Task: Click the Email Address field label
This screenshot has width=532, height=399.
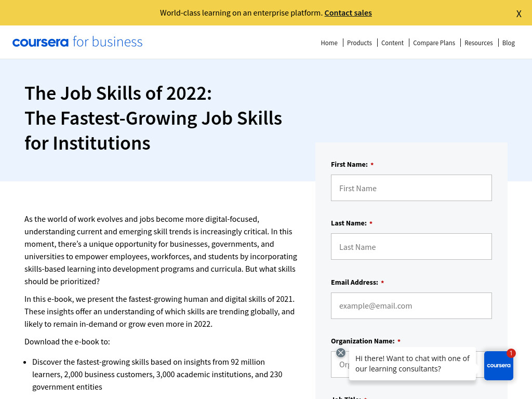Action: point(354,282)
